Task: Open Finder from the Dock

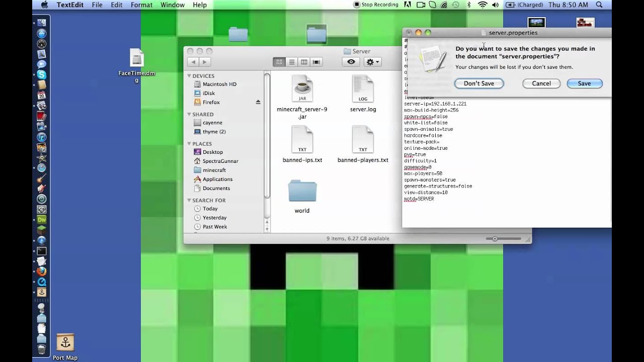Action: point(42,23)
